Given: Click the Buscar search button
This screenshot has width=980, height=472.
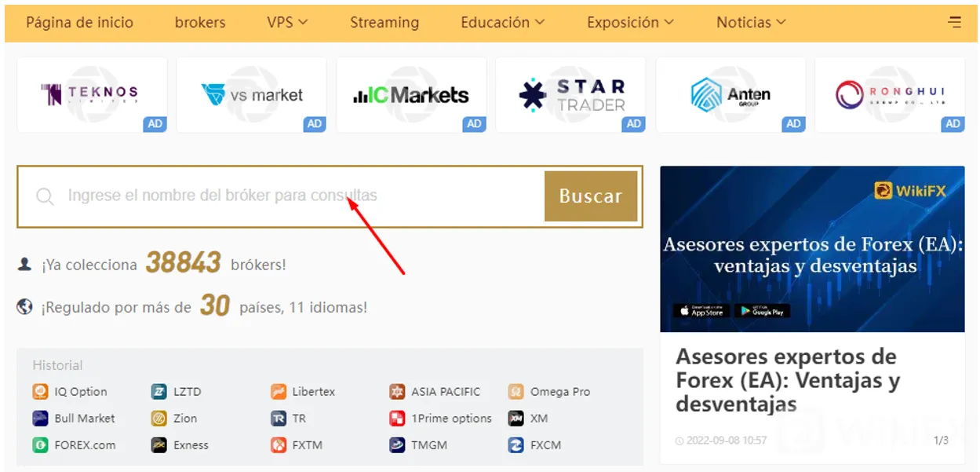Looking at the screenshot, I should (x=591, y=196).
